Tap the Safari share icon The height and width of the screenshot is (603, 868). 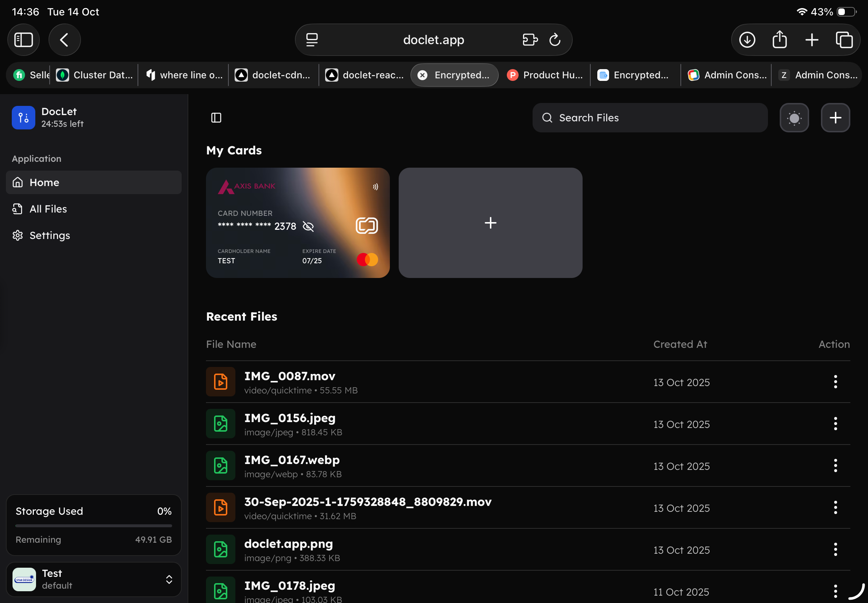click(x=779, y=40)
